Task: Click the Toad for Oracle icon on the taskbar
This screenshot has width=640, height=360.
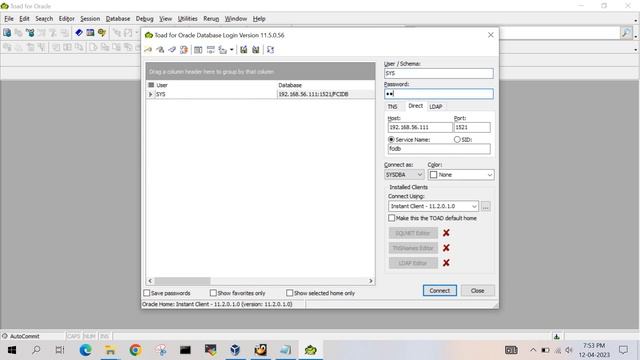Action: pyautogui.click(x=311, y=350)
